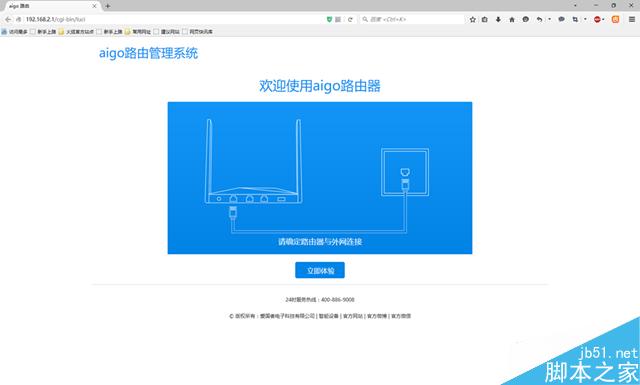Click the chat bubble toolbar icon
Image resolution: width=640 pixels, height=385 pixels.
click(562, 19)
